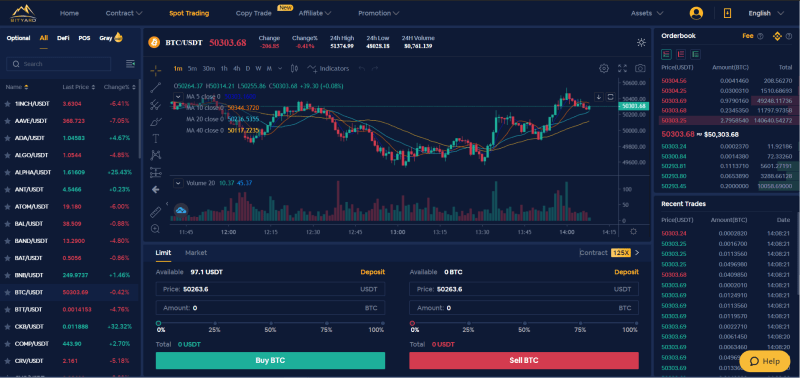
Task: Open the Contract menu dropdown
Action: (x=124, y=13)
